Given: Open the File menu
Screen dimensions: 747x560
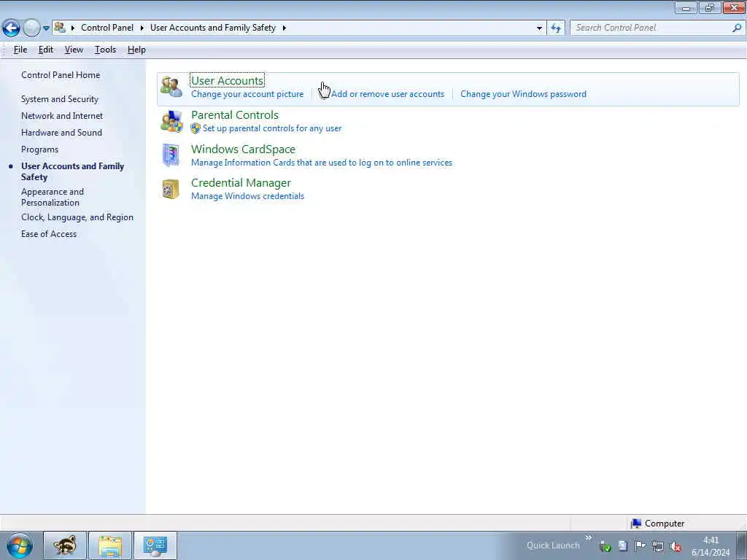Looking at the screenshot, I should coord(20,50).
